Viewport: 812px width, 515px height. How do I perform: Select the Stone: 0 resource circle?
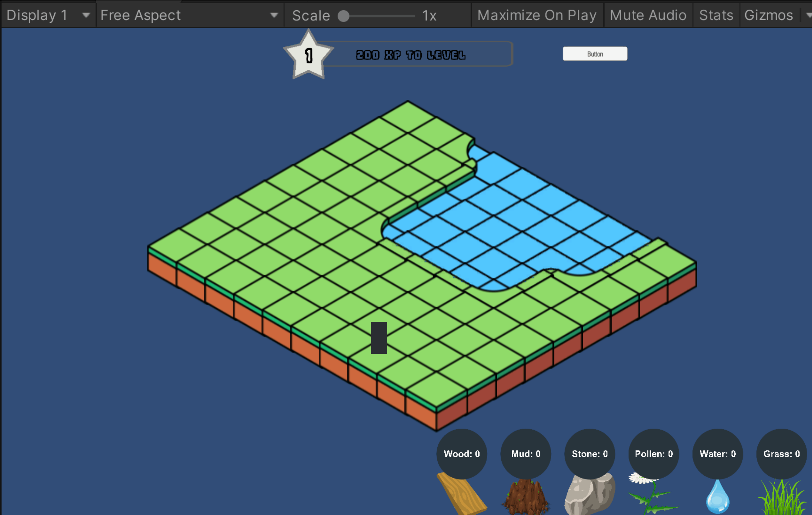coord(590,454)
